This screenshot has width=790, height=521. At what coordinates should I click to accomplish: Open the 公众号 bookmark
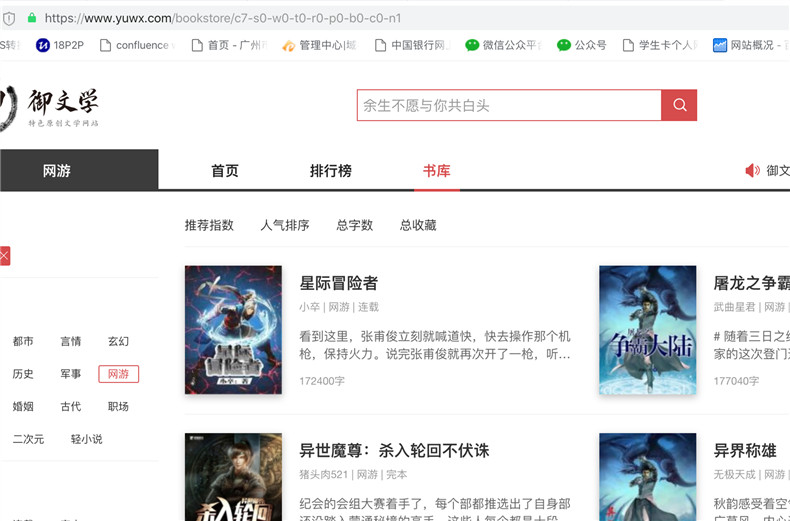click(x=582, y=45)
